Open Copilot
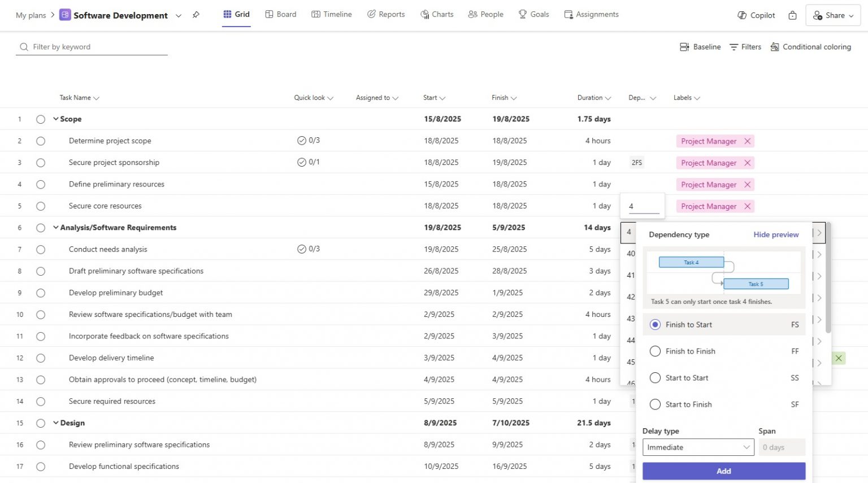The image size is (868, 483). point(756,15)
